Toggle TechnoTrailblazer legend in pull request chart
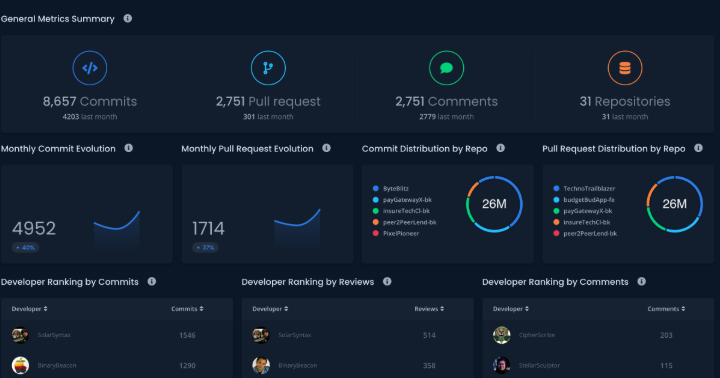The image size is (720, 378). (x=585, y=188)
